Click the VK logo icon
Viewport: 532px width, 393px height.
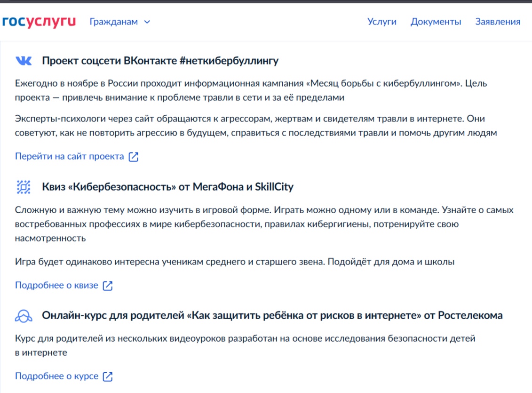(x=24, y=61)
